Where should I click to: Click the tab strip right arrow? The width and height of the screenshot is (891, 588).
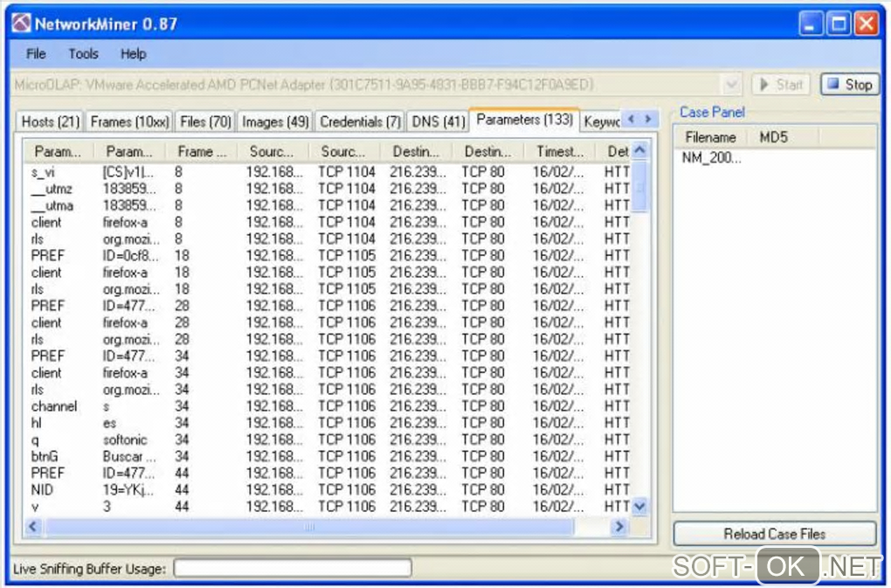pos(648,119)
